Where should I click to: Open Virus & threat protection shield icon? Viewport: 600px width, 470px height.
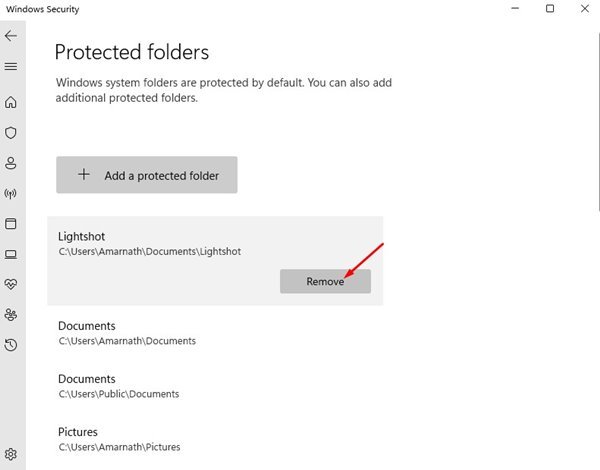11,132
